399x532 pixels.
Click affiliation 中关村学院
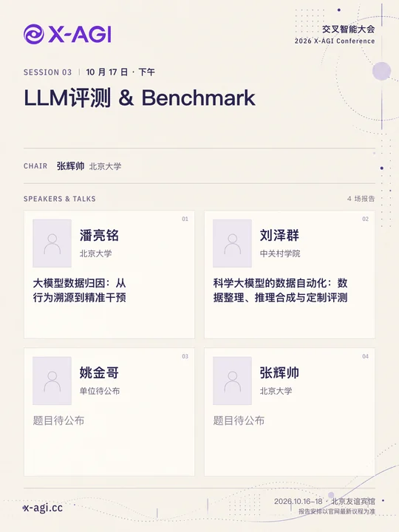coord(280,253)
